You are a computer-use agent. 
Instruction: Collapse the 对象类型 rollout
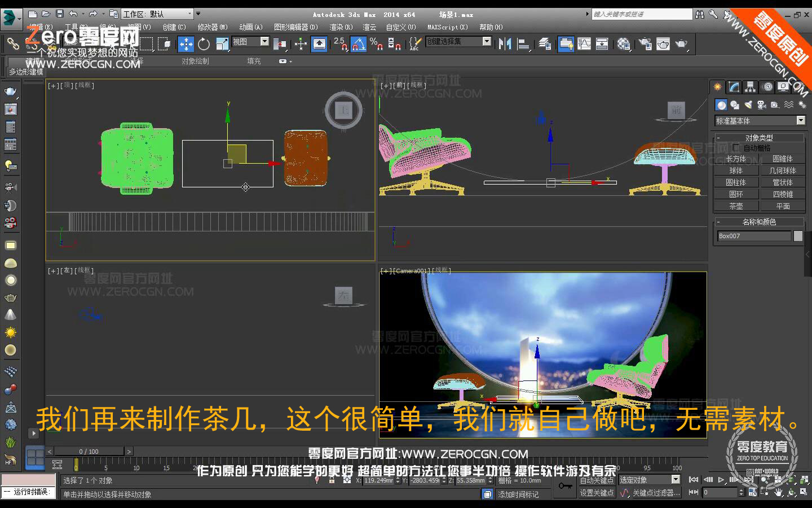coord(759,138)
